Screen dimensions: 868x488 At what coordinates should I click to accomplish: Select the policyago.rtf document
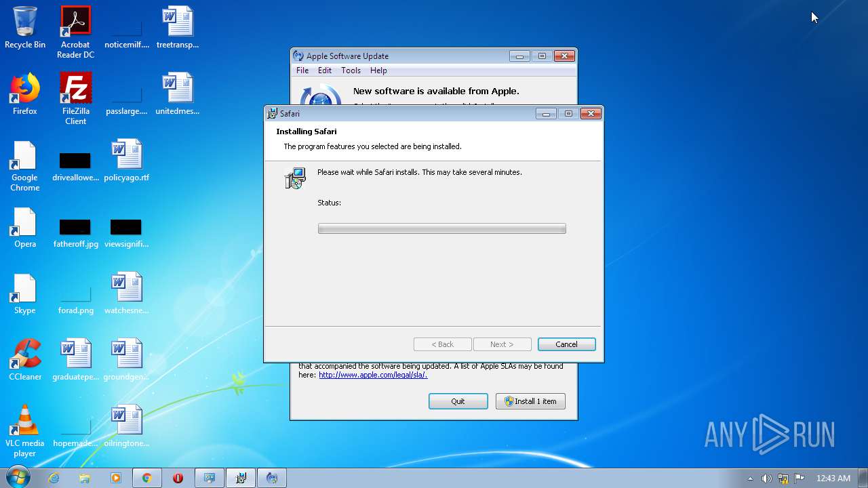point(126,161)
